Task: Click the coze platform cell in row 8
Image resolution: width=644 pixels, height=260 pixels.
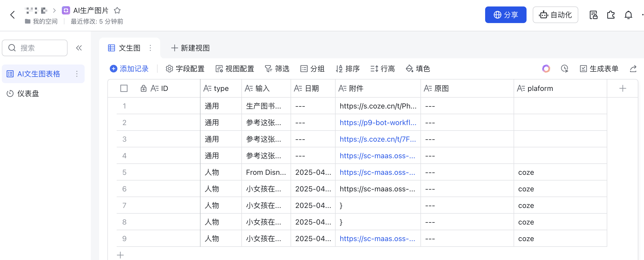Action: (560, 222)
